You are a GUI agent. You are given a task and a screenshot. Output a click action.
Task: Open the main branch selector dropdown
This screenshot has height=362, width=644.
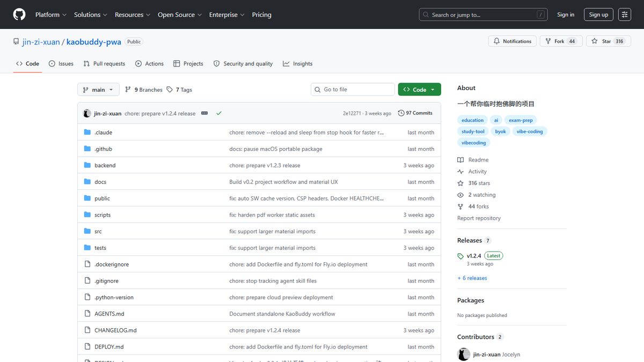coord(98,90)
